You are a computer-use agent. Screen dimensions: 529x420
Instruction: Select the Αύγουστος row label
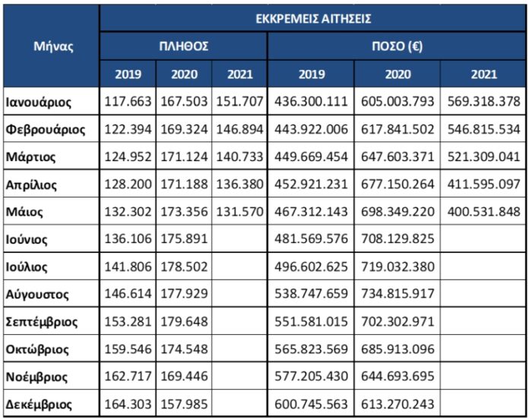tap(37, 294)
